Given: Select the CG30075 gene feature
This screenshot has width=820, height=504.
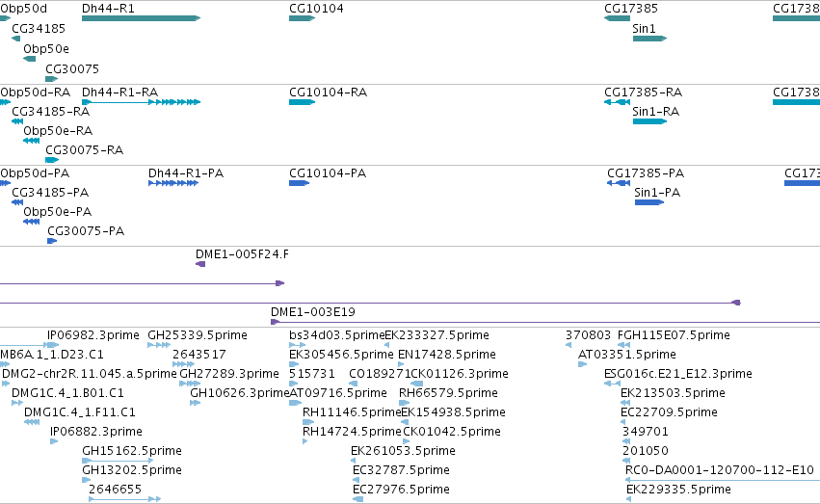Looking at the screenshot, I should 51,79.
